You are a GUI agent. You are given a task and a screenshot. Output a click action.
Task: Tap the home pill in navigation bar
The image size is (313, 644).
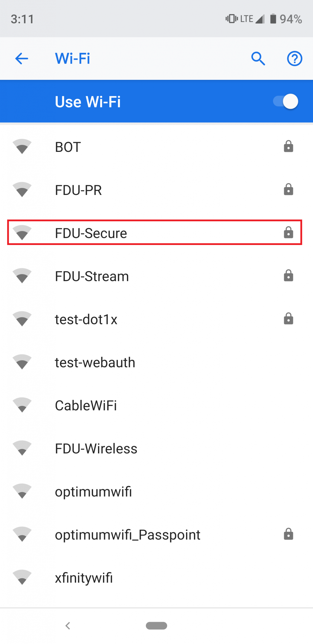[x=156, y=626]
